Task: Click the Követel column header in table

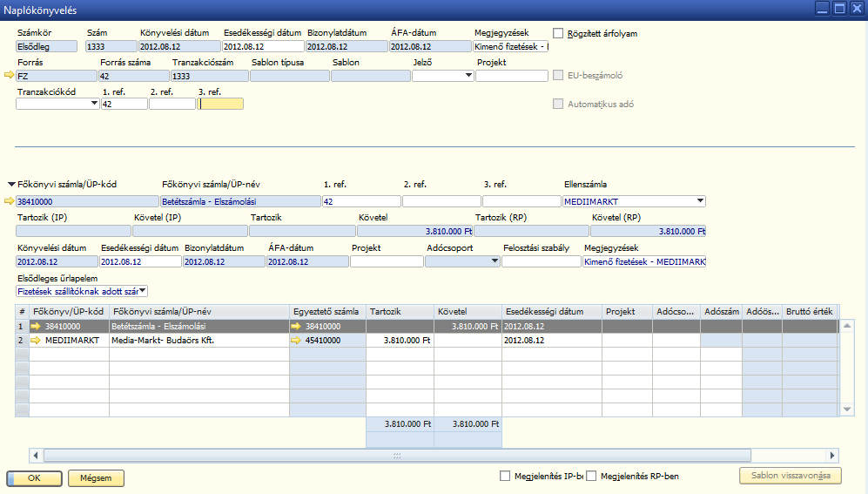Action: (468, 311)
